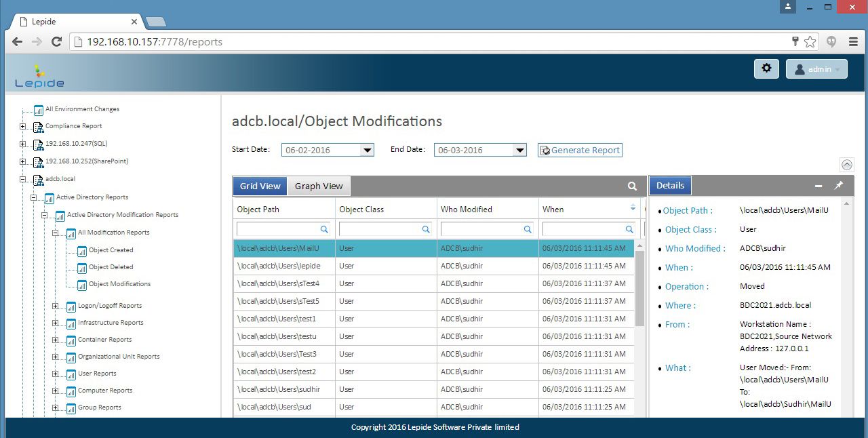The width and height of the screenshot is (868, 438).
Task: Click the key icon in address bar
Action: pyautogui.click(x=795, y=42)
